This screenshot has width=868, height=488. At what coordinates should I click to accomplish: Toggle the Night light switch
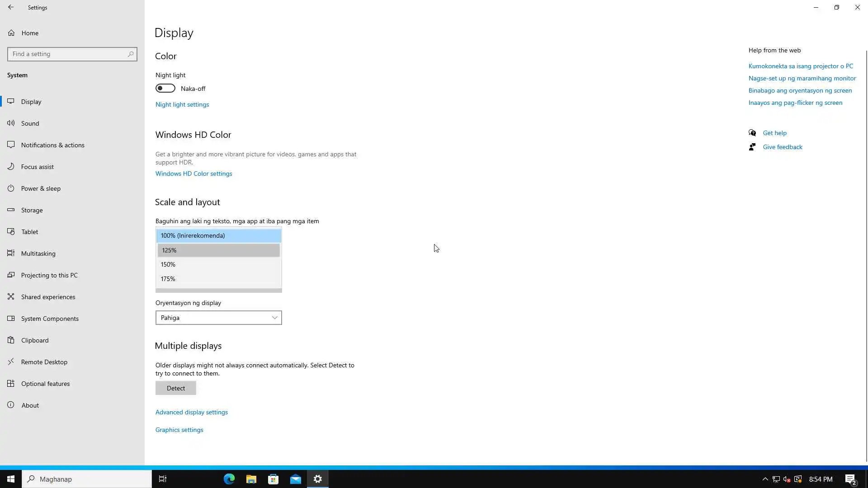(x=165, y=88)
